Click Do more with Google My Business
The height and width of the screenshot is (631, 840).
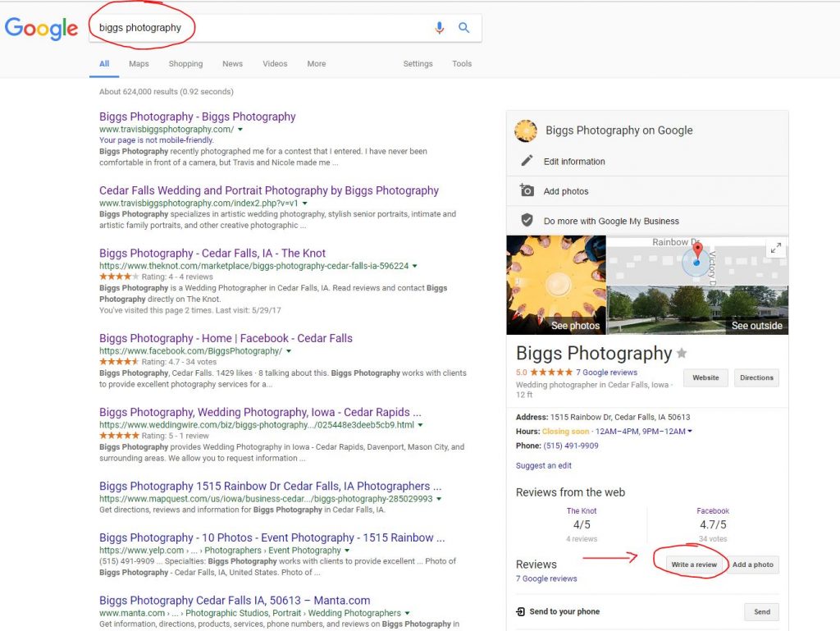[611, 222]
